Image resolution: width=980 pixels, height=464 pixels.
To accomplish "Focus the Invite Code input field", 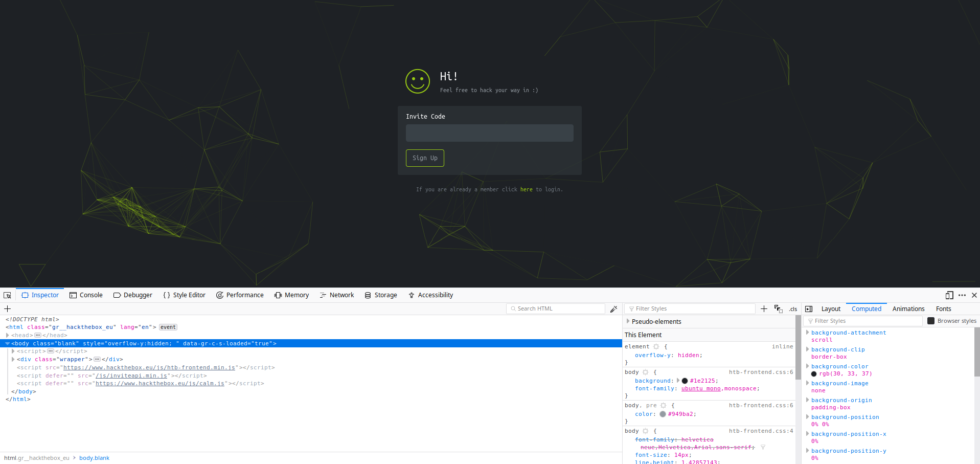I will (x=490, y=133).
